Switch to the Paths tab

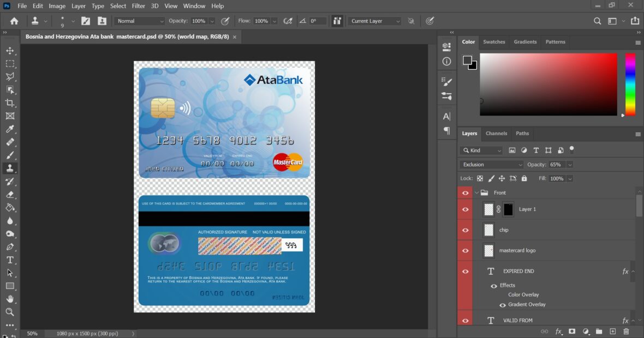tap(522, 134)
